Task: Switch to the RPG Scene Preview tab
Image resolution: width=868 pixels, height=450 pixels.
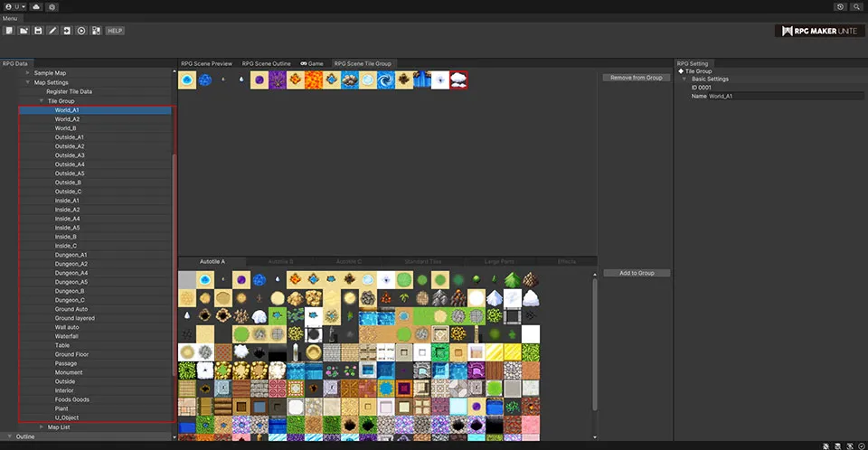Action: (206, 64)
